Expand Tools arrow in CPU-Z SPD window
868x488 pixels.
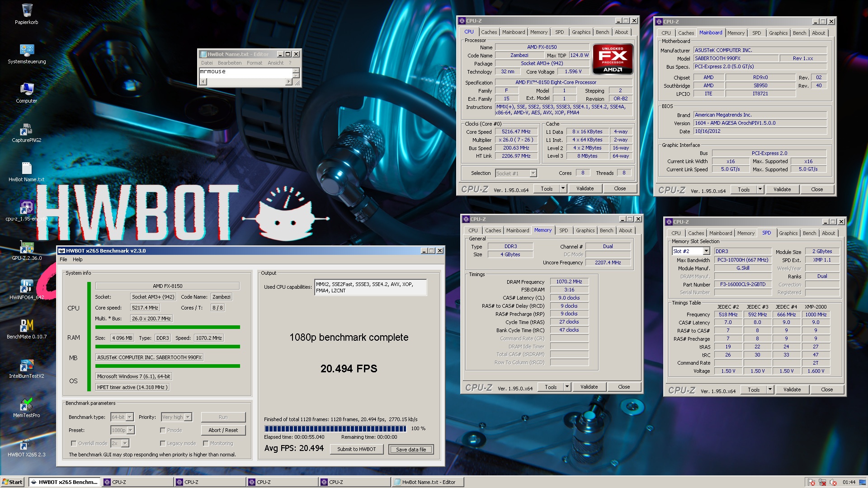coord(770,389)
